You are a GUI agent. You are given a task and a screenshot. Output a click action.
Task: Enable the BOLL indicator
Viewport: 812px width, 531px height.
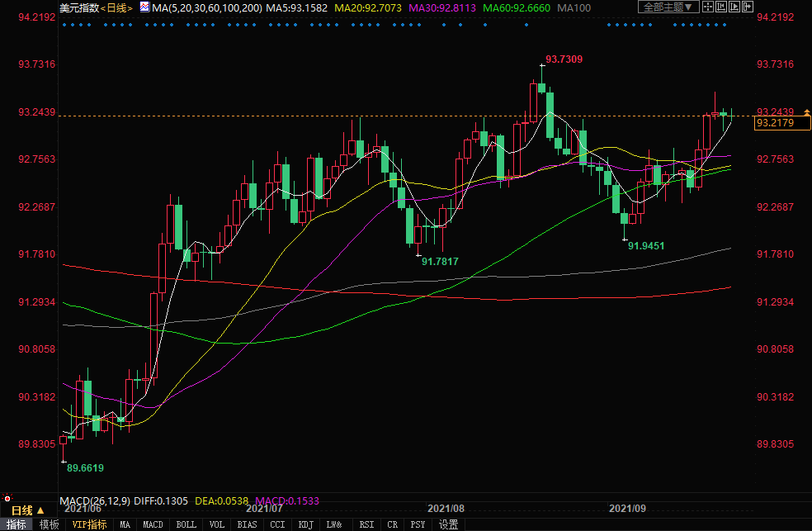(x=186, y=524)
